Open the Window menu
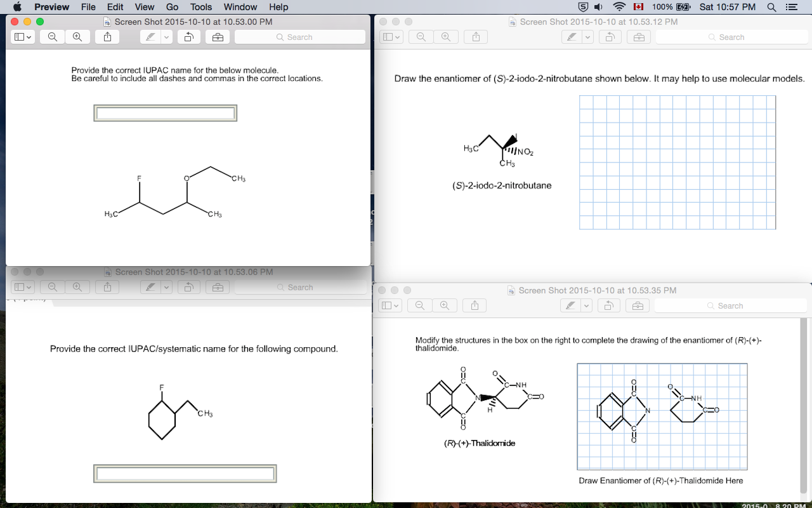 [240, 7]
